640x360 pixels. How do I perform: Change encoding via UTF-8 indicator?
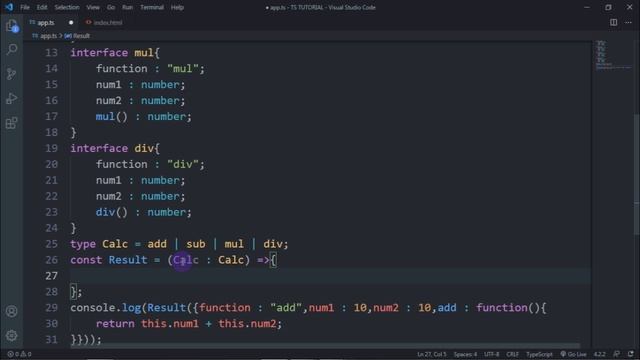click(492, 354)
